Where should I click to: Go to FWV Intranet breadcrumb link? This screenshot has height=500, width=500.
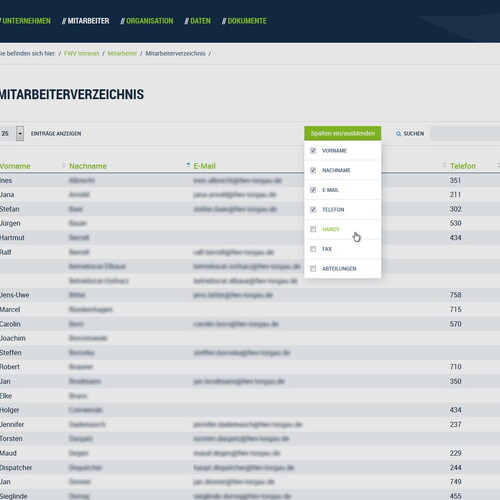point(81,54)
